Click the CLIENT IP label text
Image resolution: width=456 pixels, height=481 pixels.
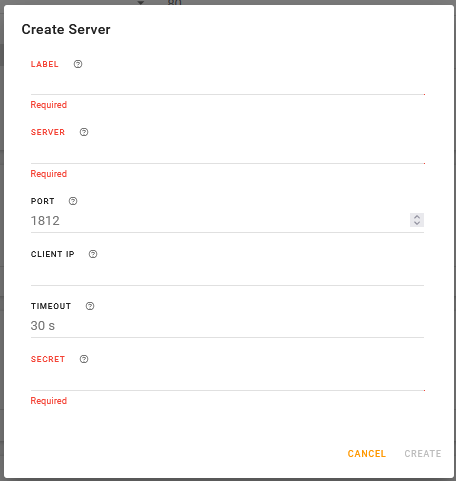click(x=53, y=254)
